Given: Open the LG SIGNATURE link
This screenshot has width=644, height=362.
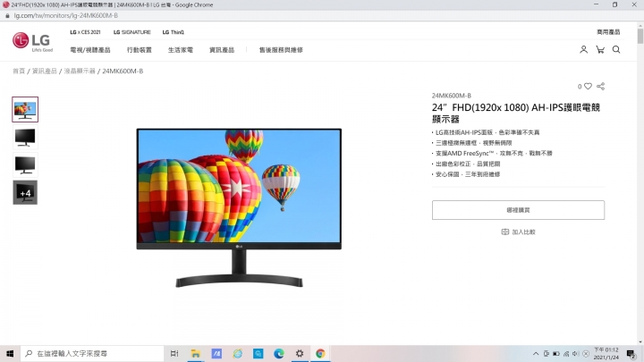Looking at the screenshot, I should point(131,32).
